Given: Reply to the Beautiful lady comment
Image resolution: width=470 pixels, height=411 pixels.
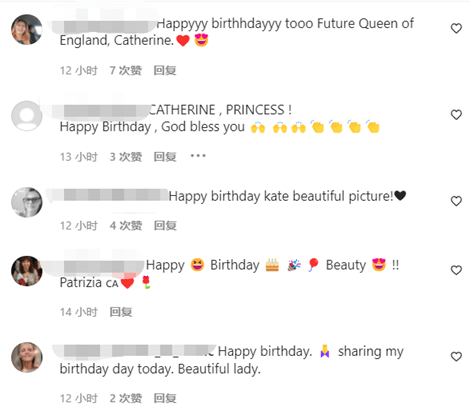Looking at the screenshot, I should (165, 398).
